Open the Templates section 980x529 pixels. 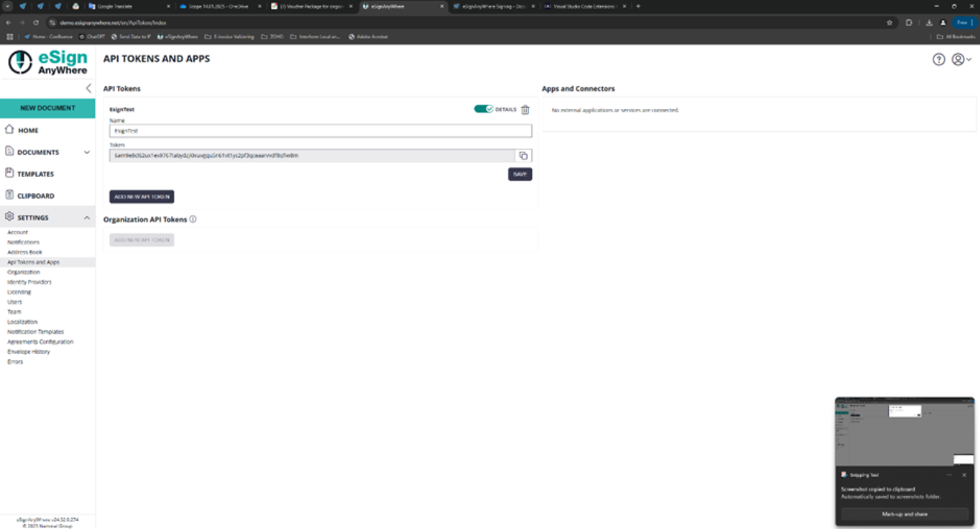pos(36,174)
